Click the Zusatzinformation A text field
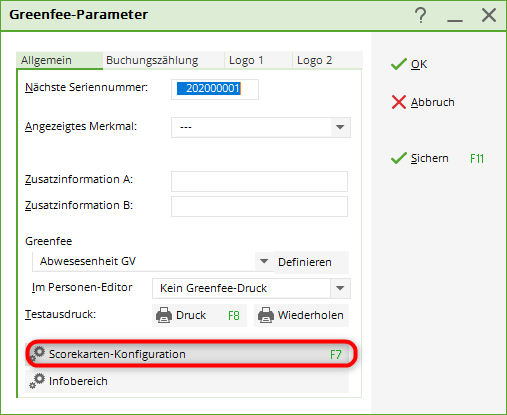This screenshot has width=507, height=415. click(259, 181)
